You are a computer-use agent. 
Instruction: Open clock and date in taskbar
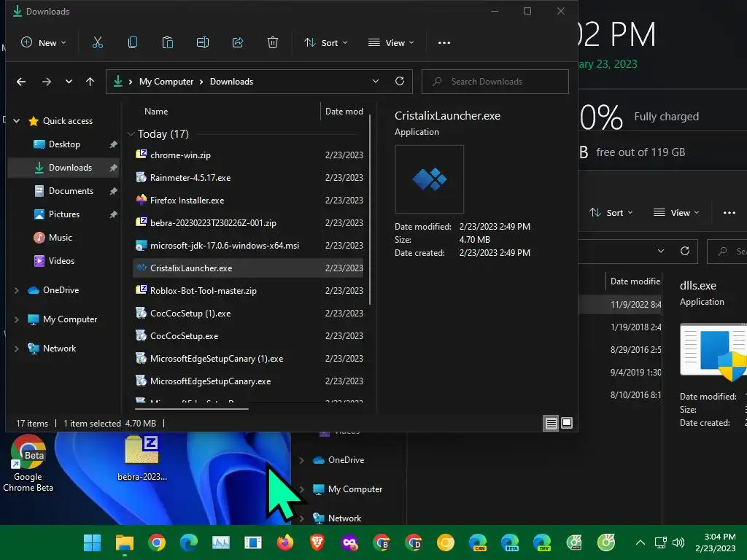715,542
